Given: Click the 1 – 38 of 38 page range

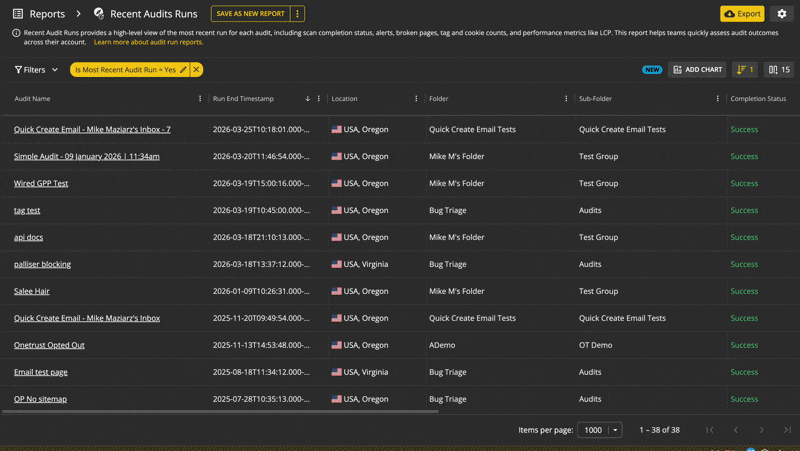Looking at the screenshot, I should [659, 430].
